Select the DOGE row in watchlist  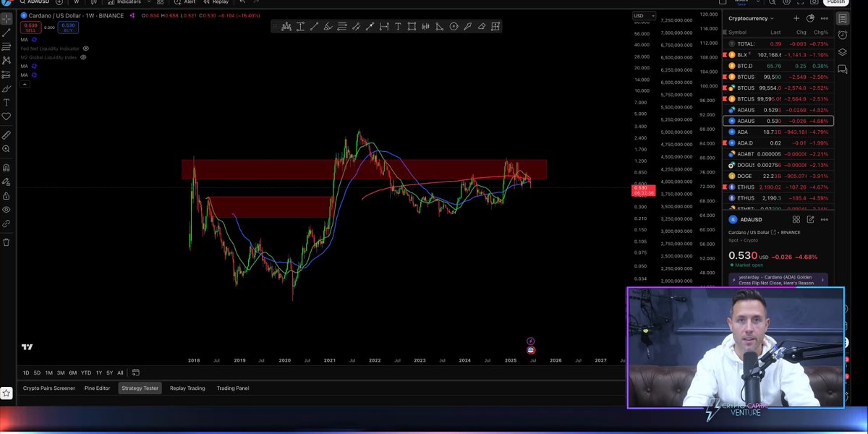(x=778, y=176)
